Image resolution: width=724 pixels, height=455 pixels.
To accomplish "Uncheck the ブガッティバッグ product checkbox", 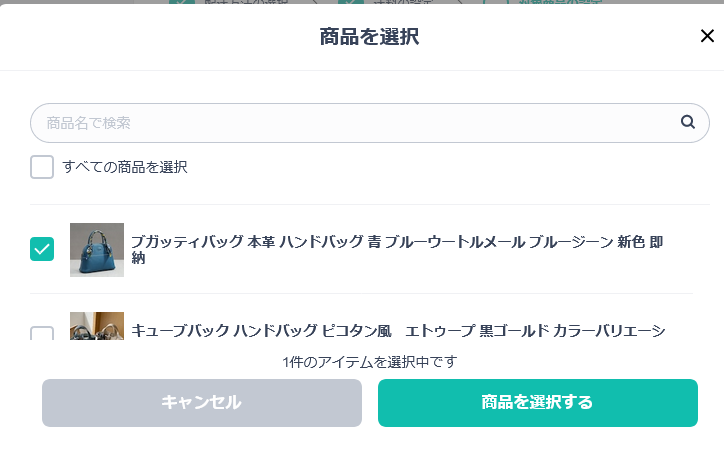I will 42,249.
